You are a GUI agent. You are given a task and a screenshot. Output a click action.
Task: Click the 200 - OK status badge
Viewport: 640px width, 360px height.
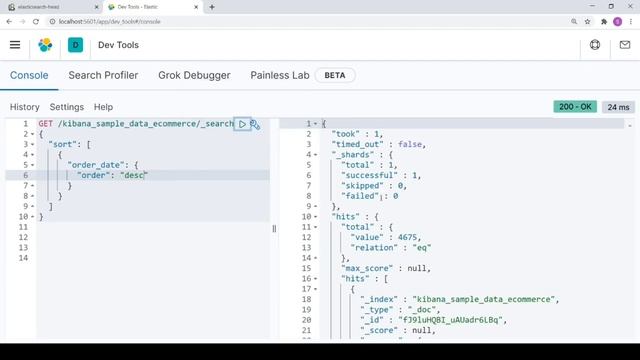pos(575,107)
